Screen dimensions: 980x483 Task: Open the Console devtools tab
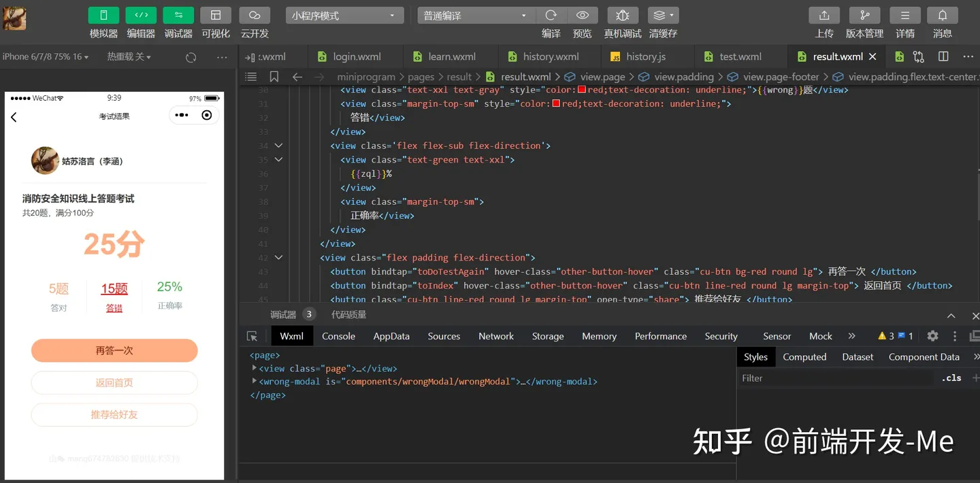338,336
